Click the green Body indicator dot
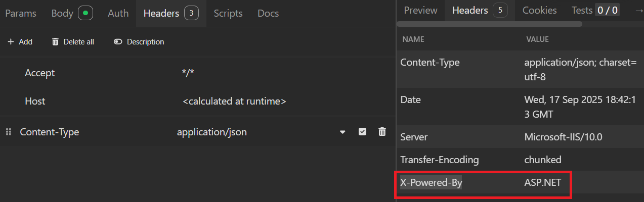644x202 pixels. [85, 13]
